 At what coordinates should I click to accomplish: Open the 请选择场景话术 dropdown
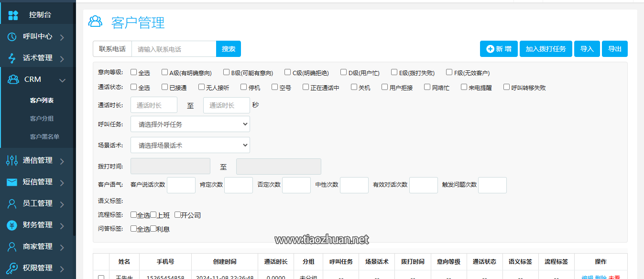[190, 145]
